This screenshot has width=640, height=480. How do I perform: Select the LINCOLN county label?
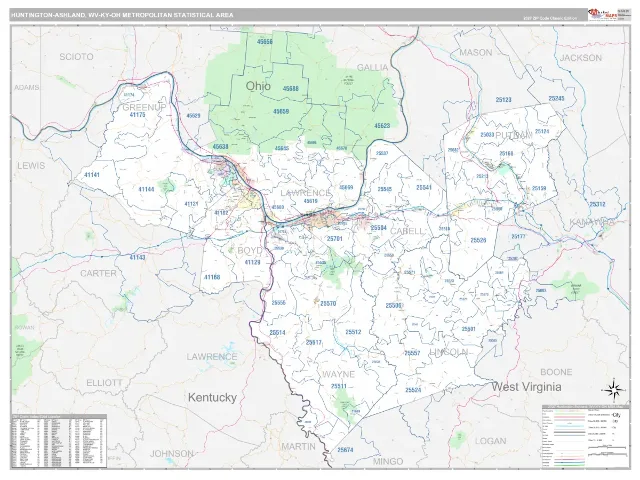point(449,352)
